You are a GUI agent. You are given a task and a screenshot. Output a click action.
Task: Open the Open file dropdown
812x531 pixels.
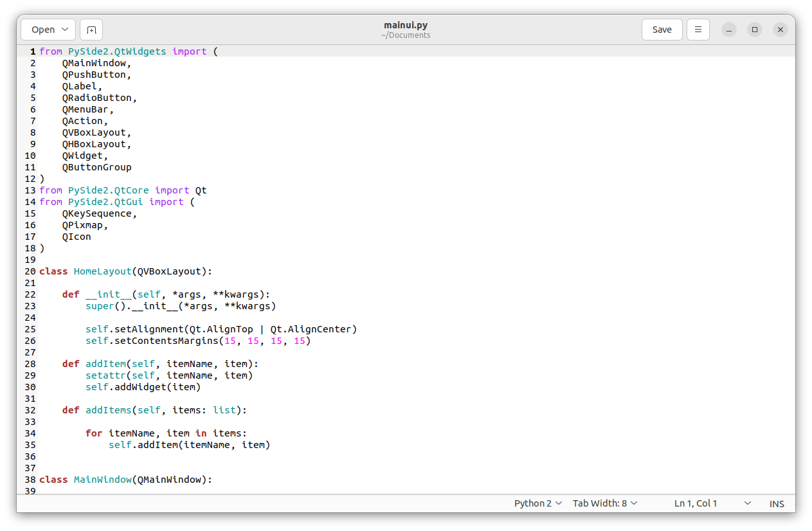click(x=48, y=30)
